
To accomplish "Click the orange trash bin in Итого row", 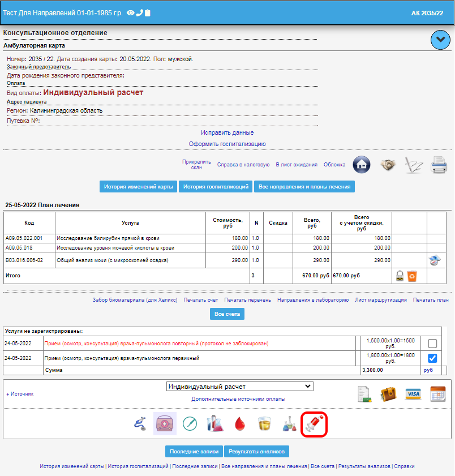I will pyautogui.click(x=413, y=276).
